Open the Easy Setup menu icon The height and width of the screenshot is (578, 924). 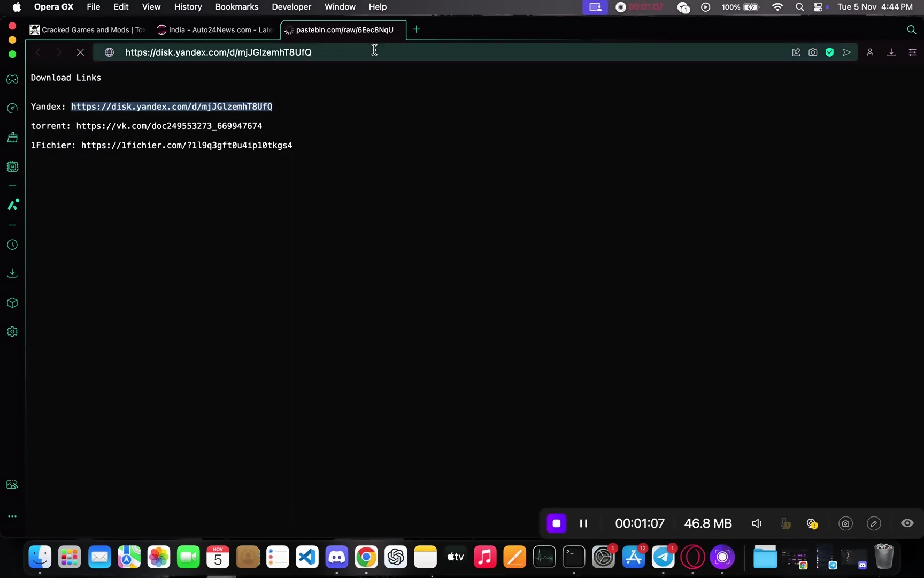click(x=912, y=52)
